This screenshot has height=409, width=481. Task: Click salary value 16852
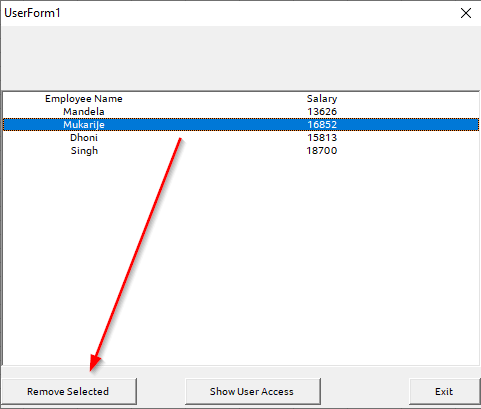click(322, 124)
